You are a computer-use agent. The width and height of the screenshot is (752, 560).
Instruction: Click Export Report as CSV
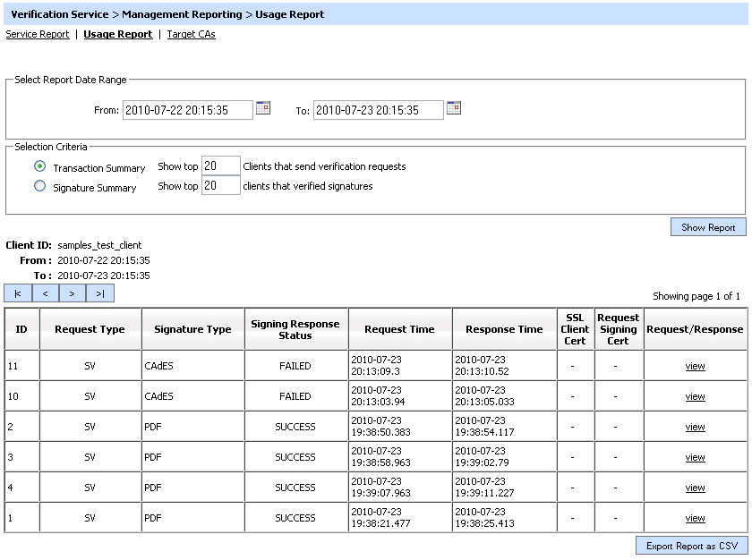point(692,546)
